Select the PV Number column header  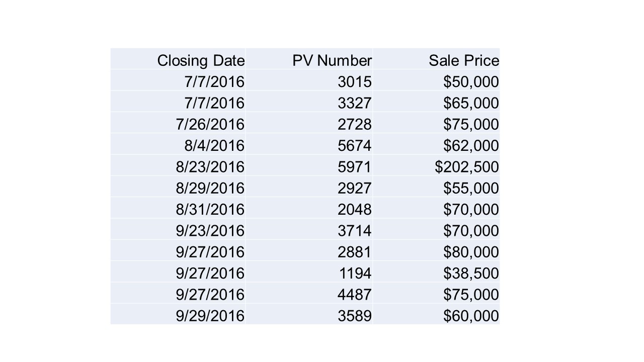(309, 60)
